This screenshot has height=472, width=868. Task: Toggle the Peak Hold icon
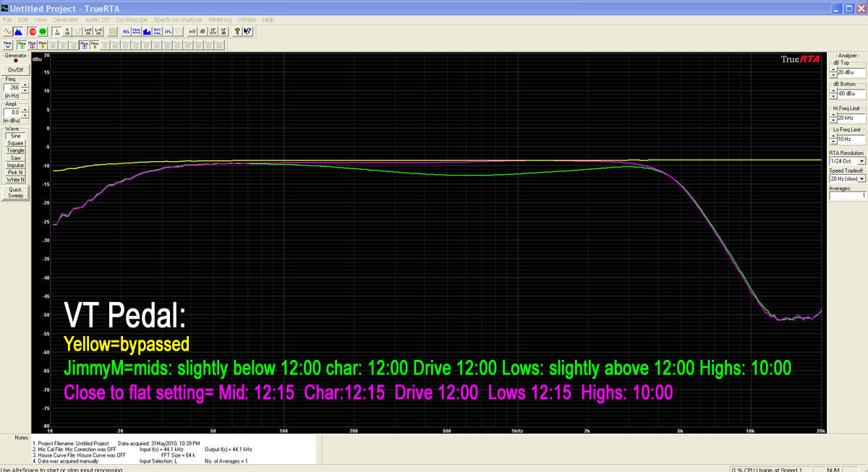click(x=137, y=32)
